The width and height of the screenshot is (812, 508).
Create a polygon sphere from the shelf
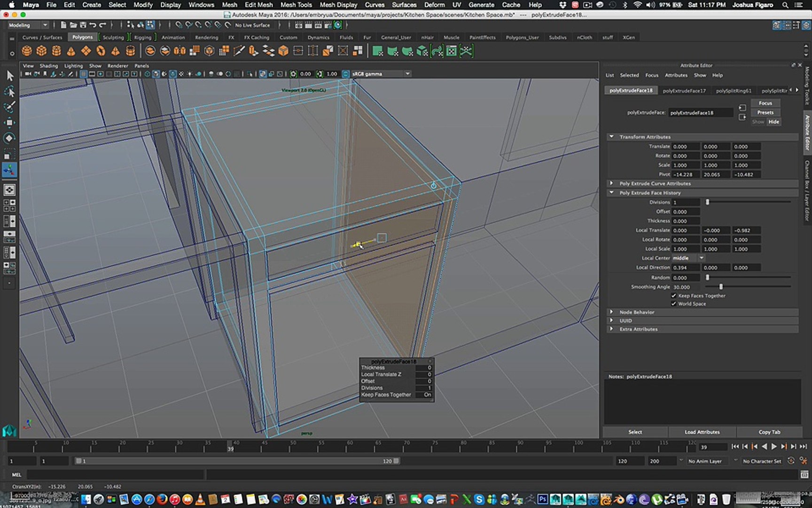point(27,51)
